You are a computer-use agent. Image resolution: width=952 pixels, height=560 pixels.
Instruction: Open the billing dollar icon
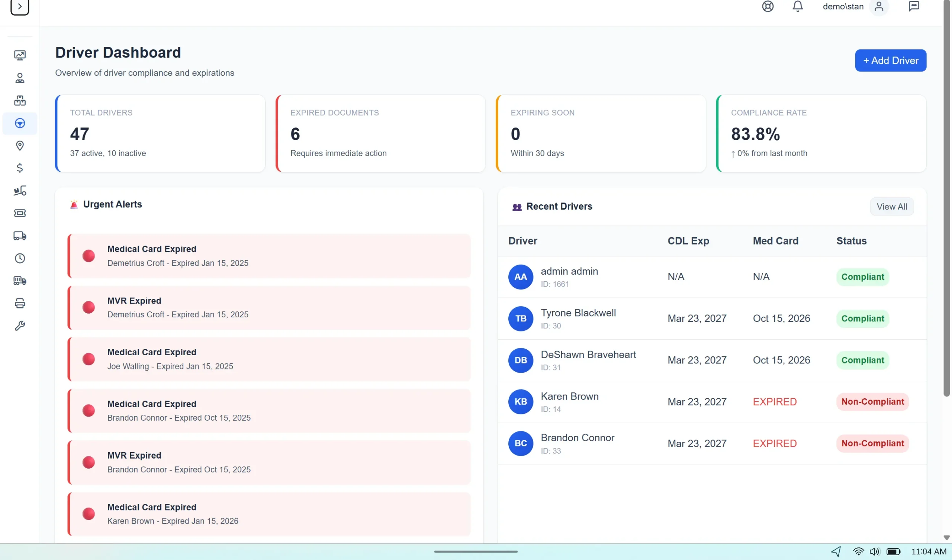pyautogui.click(x=20, y=168)
